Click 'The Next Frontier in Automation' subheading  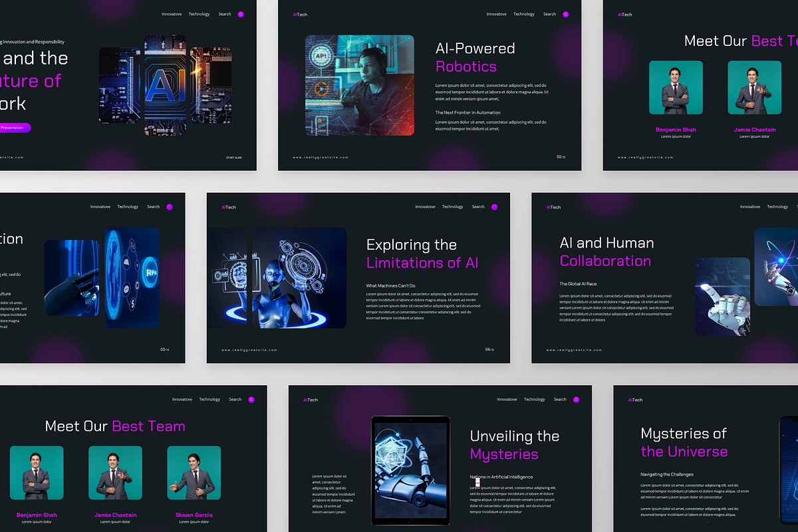coord(468,112)
